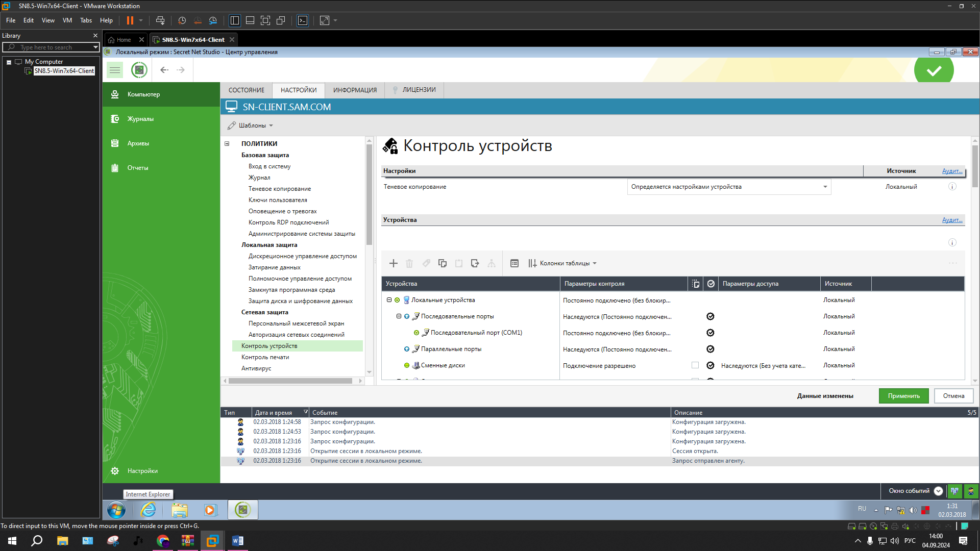980x551 pixels.
Task: Click the VMware revert snapshot icon
Action: click(x=198, y=20)
